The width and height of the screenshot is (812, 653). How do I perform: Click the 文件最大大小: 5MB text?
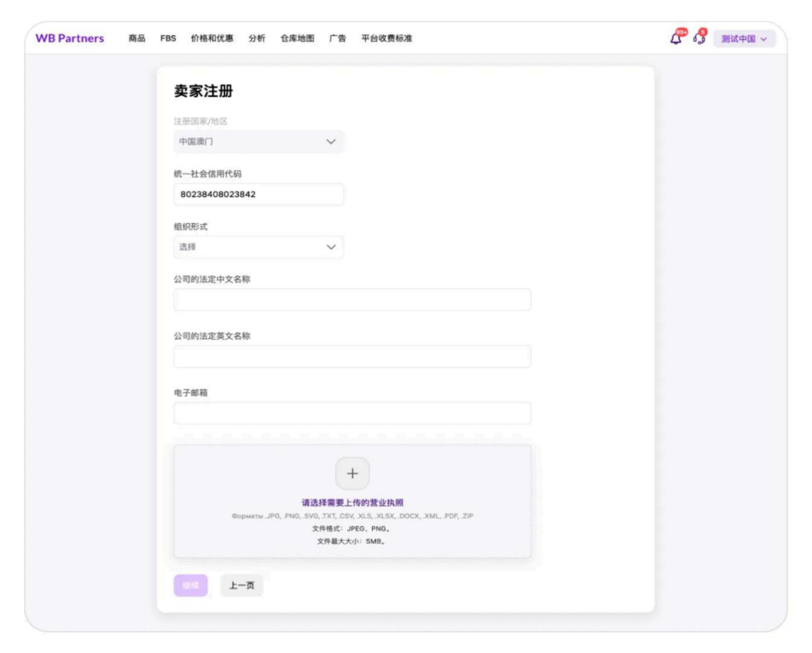point(351,541)
